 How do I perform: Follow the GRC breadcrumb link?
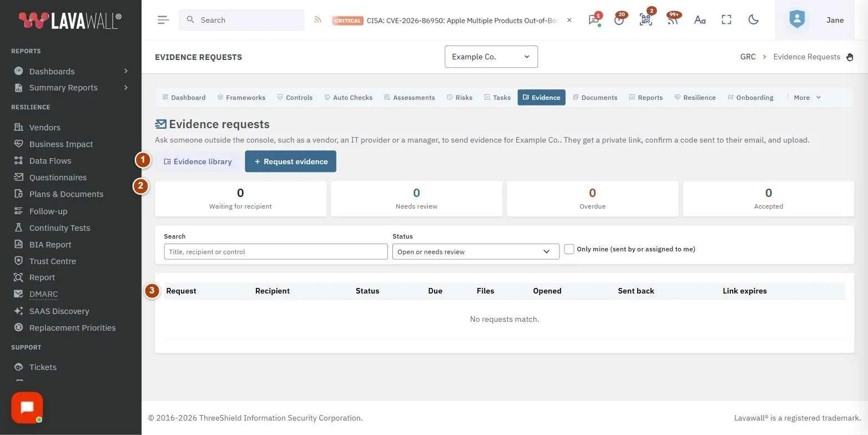coord(748,57)
